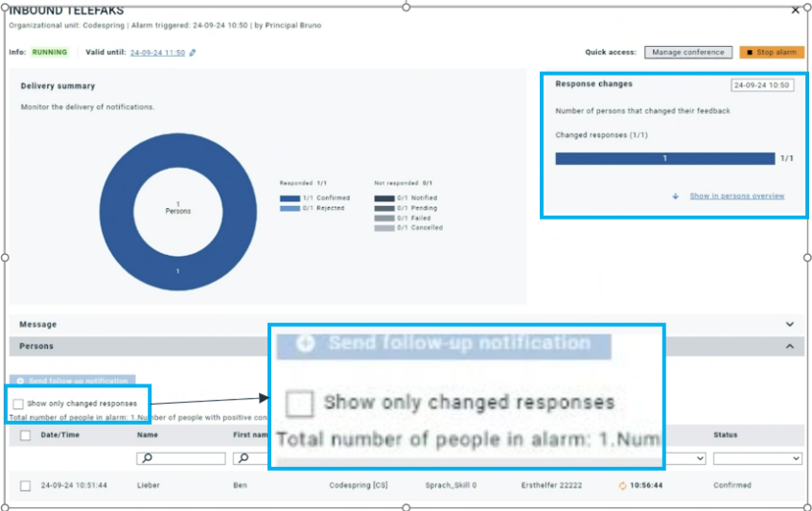Click the magnifier icon in the Name filter
This screenshot has height=511, width=812.
click(x=147, y=458)
